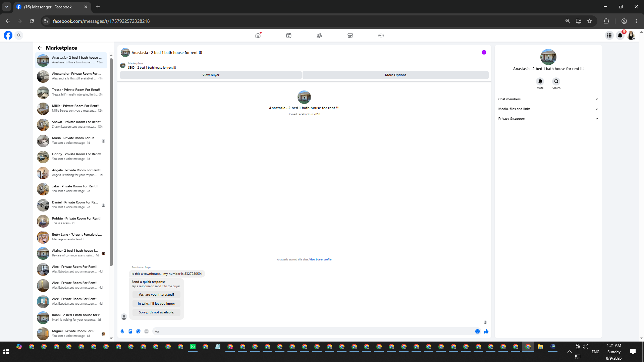Record a voice clip with the microphone icon
Image resolution: width=644 pixels, height=362 pixels.
(x=122, y=331)
